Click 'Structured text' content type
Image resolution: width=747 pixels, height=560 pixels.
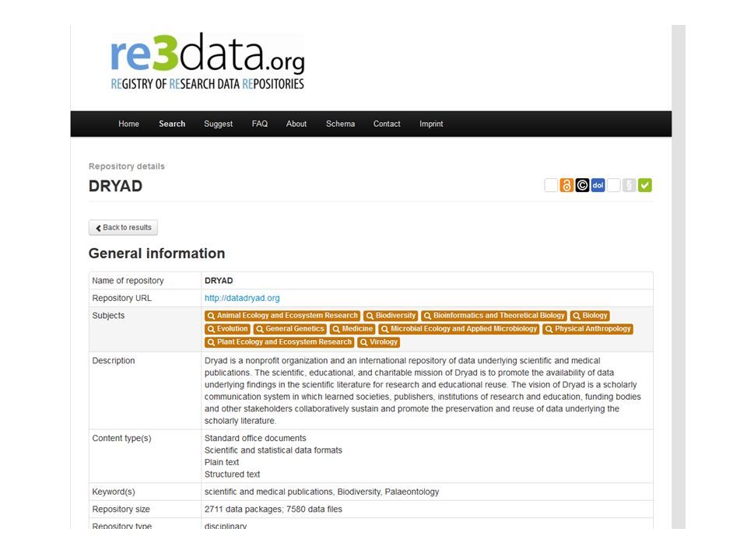233,474
